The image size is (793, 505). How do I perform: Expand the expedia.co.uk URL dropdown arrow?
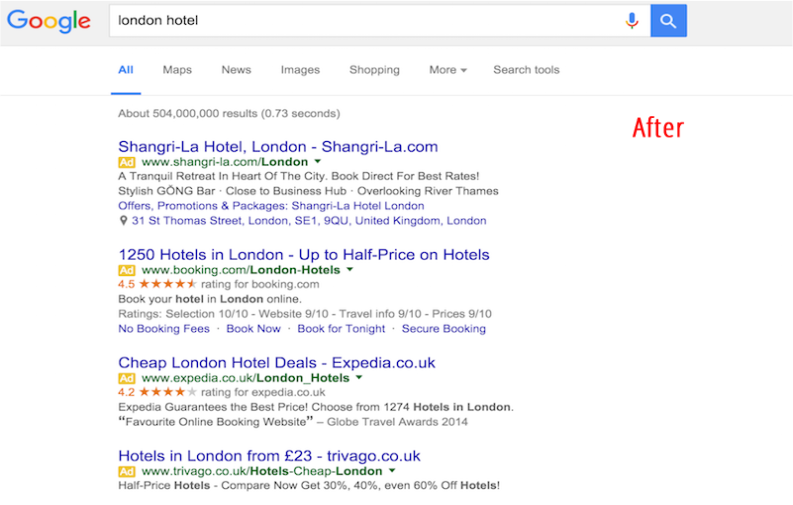point(359,378)
